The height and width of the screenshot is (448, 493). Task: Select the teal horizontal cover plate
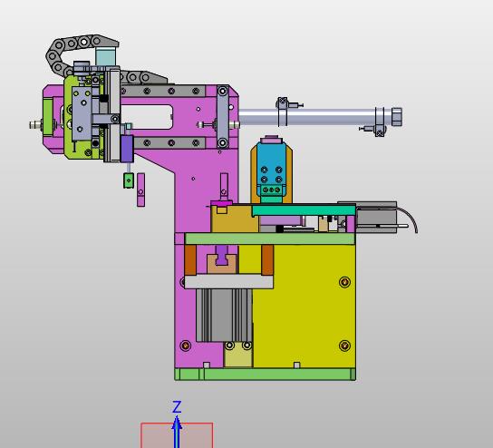point(304,209)
